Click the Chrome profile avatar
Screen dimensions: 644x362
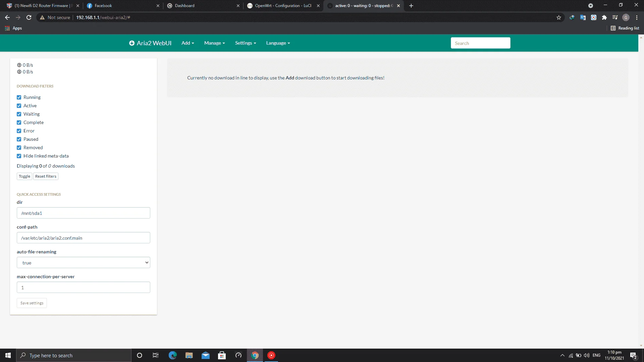[x=626, y=17]
